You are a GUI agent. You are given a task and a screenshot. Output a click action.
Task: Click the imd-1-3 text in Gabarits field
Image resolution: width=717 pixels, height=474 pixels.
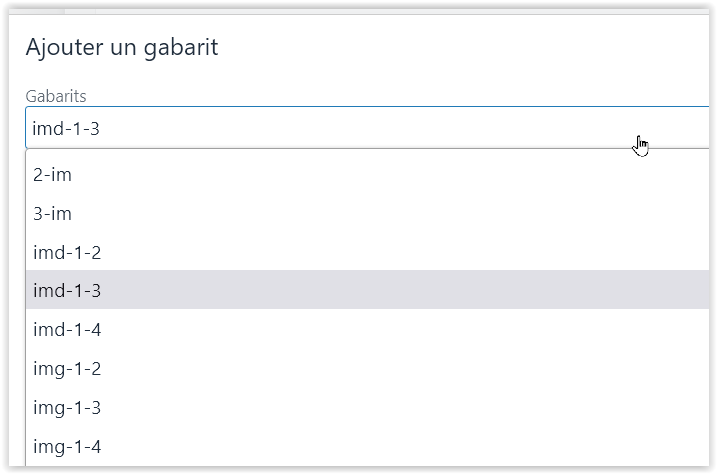point(66,128)
